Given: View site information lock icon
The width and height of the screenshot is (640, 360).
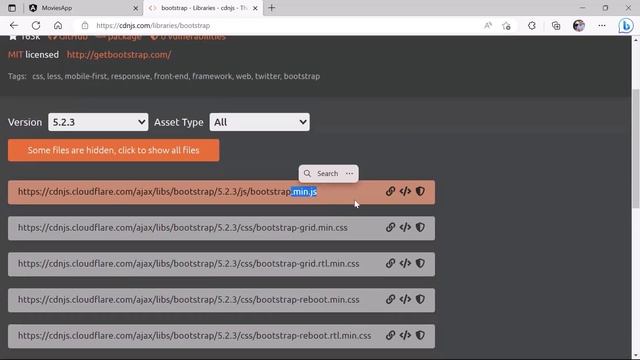Looking at the screenshot, I should (85, 25).
